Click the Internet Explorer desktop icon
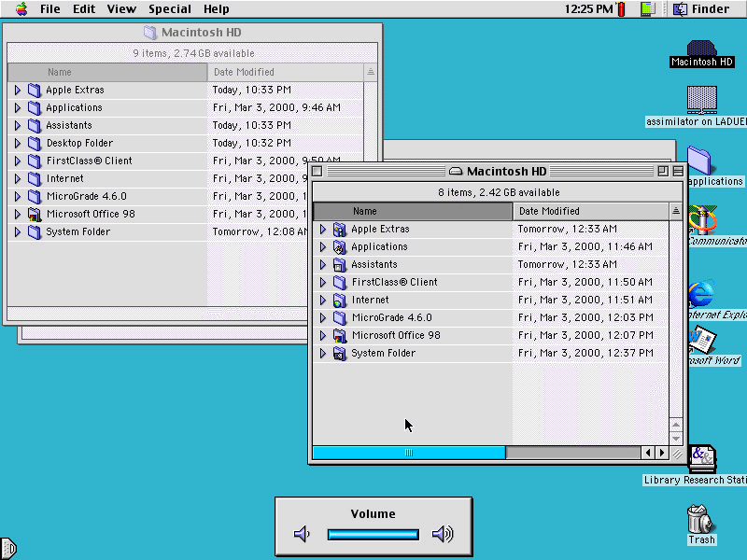 coord(701,295)
